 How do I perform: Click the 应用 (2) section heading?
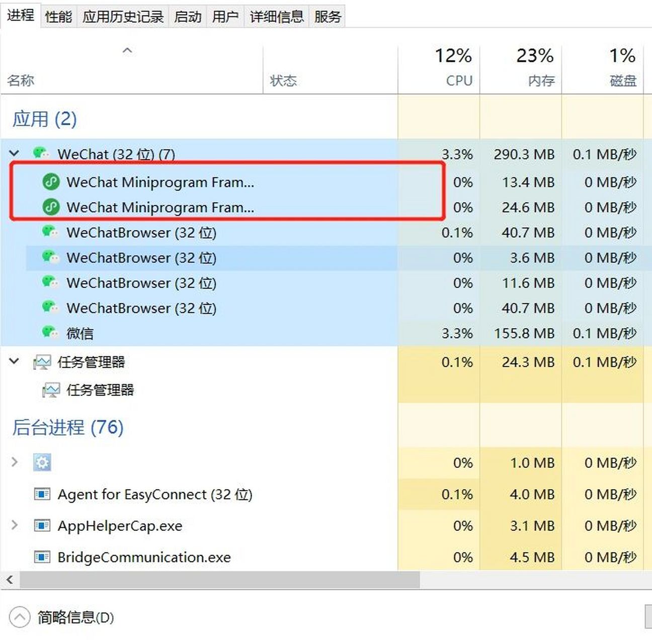pos(44,119)
